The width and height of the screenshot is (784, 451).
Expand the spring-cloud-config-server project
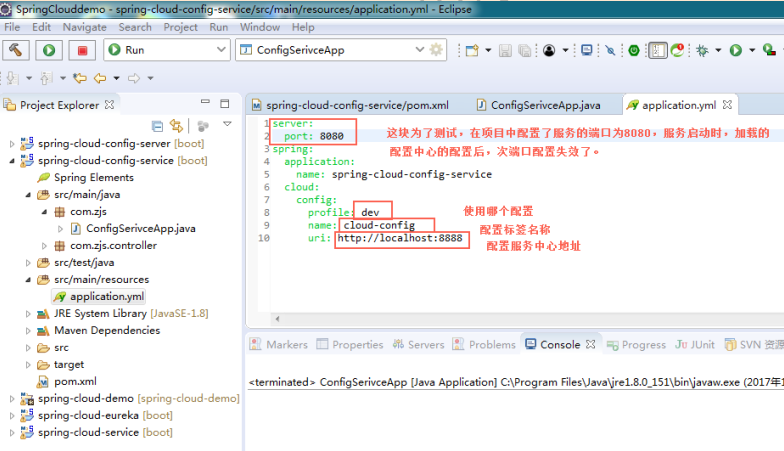point(12,144)
